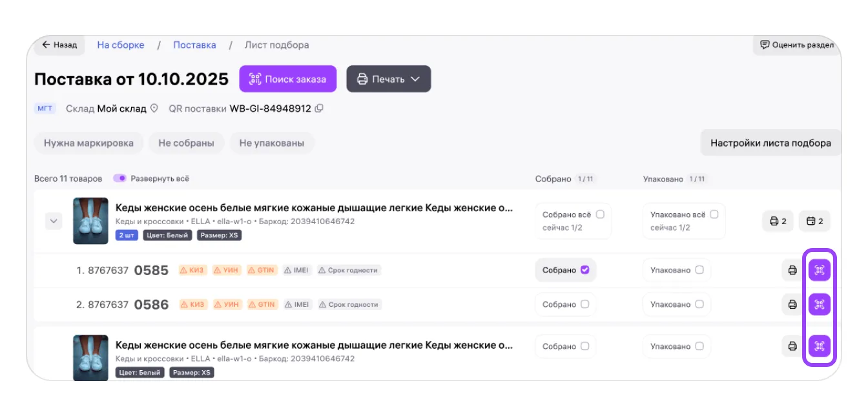Click the scan icon for order 0586
The height and width of the screenshot is (416, 868).
click(819, 304)
